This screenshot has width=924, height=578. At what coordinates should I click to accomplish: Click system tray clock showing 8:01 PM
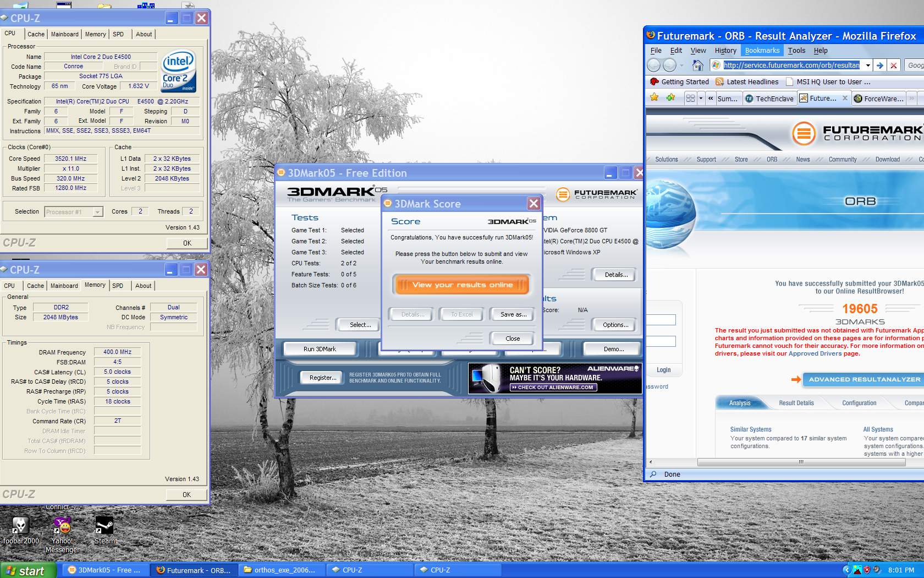pos(901,570)
